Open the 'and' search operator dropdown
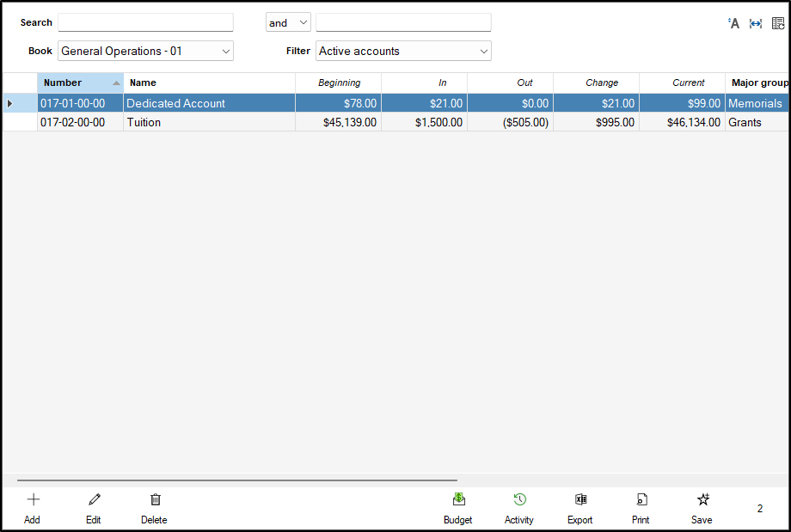Image resolution: width=791 pixels, height=532 pixels. click(303, 23)
